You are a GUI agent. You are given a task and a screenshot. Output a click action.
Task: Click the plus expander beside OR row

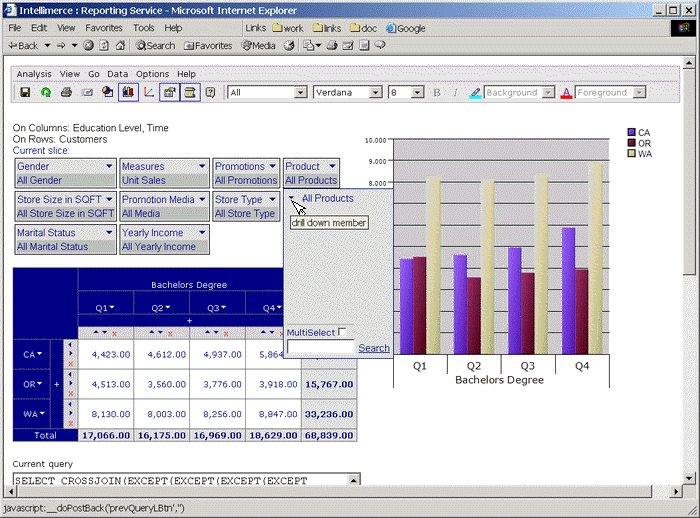57,384
